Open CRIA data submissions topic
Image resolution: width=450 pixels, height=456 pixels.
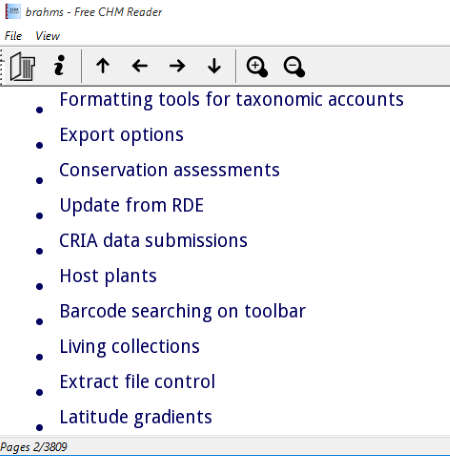(153, 241)
